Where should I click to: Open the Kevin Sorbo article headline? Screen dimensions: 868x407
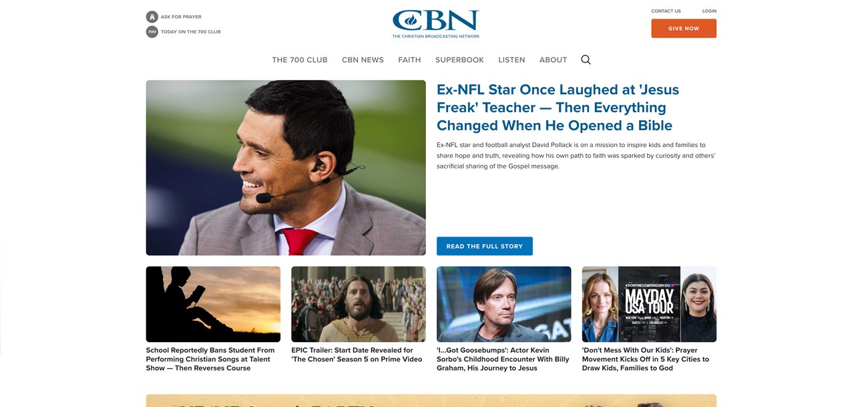(503, 359)
